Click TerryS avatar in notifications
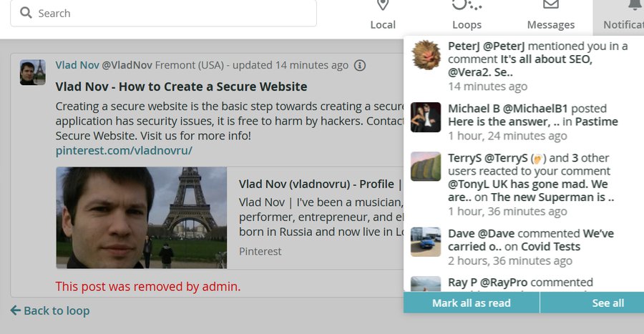This screenshot has height=334, width=644. coord(426,166)
